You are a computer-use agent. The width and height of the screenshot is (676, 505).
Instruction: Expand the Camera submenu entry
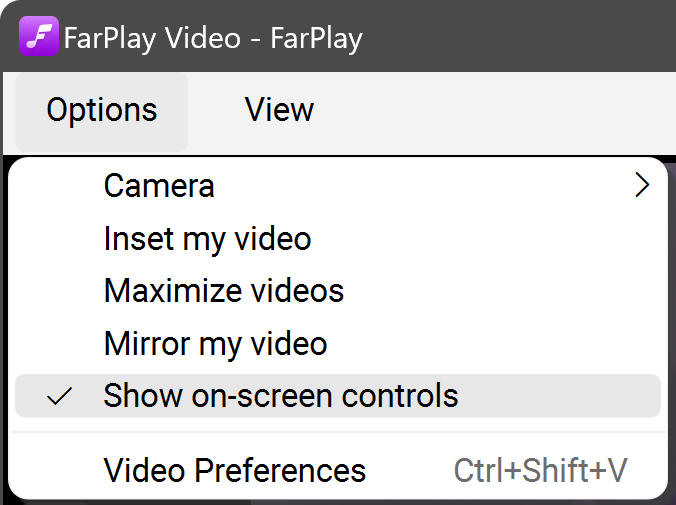tap(160, 186)
